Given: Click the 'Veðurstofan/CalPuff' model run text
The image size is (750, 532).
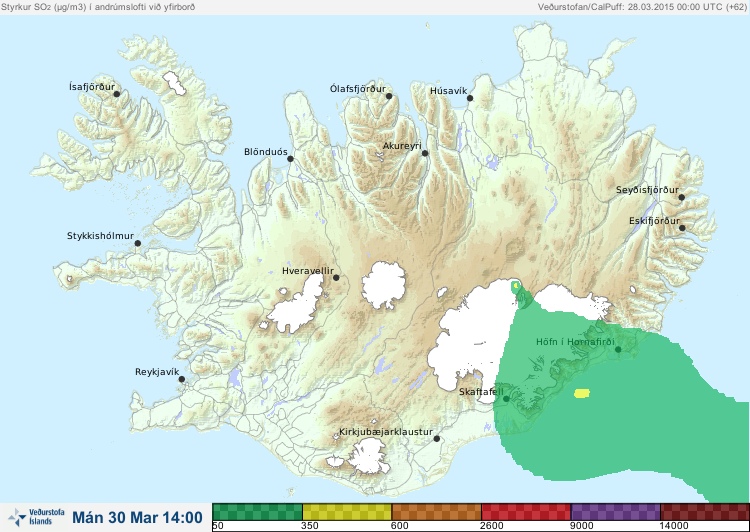Looking at the screenshot, I should pyautogui.click(x=642, y=7).
